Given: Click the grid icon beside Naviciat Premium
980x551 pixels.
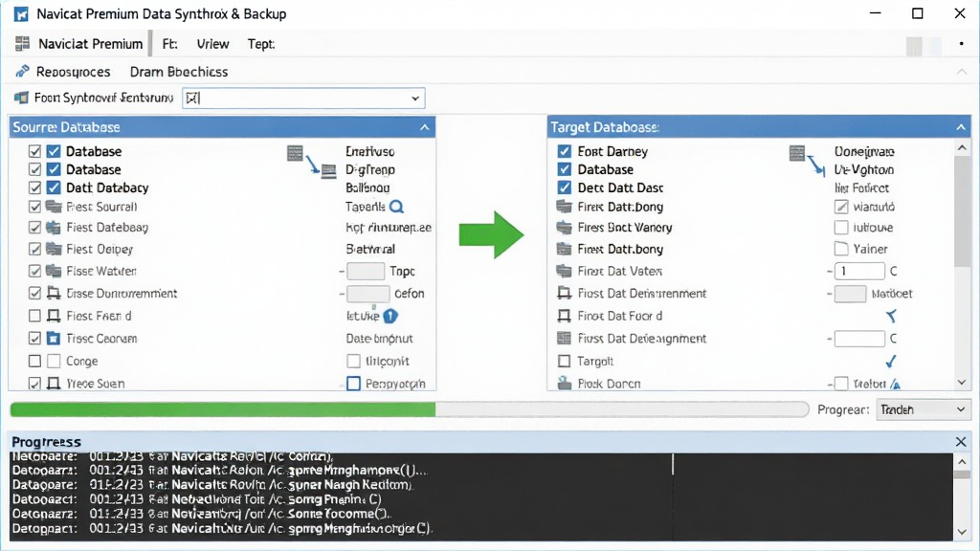Looking at the screenshot, I should [x=23, y=44].
